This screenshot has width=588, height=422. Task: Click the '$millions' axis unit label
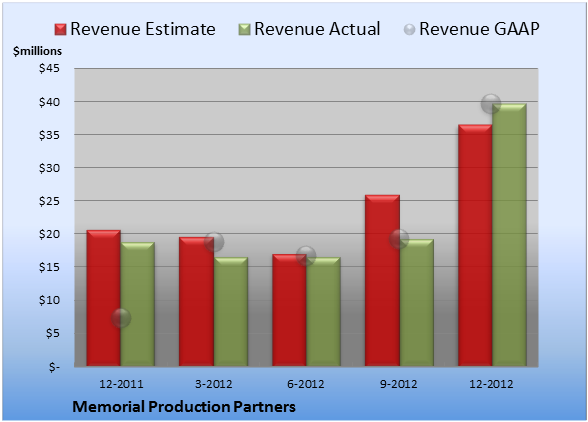pyautogui.click(x=37, y=51)
